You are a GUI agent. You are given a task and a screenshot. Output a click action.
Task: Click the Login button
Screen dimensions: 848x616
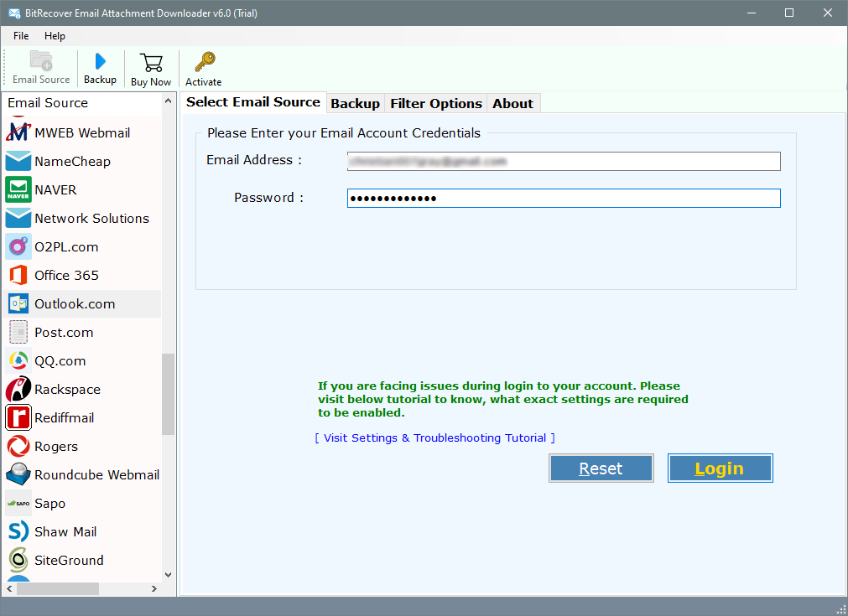click(x=720, y=468)
